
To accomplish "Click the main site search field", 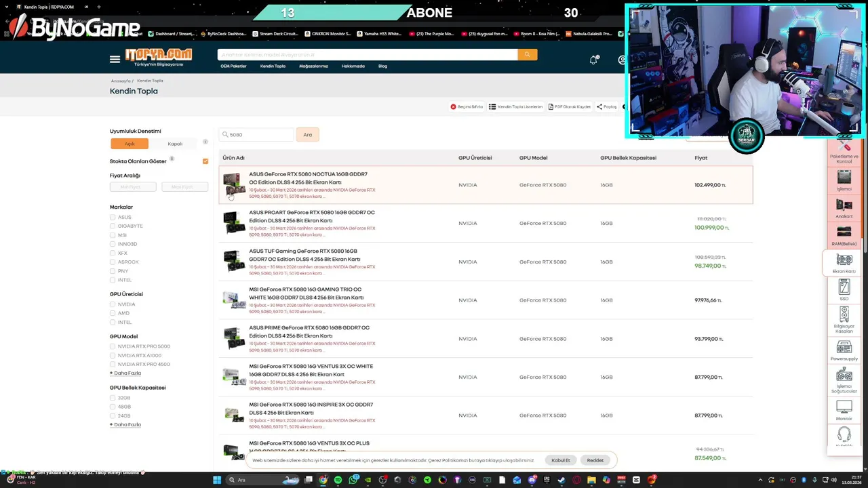I will tap(368, 54).
